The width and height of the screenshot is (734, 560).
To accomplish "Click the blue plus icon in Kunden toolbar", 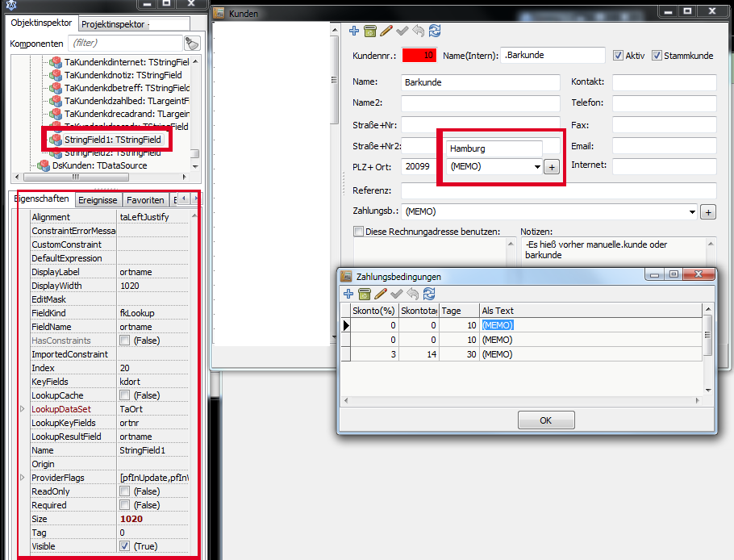I will coord(354,31).
